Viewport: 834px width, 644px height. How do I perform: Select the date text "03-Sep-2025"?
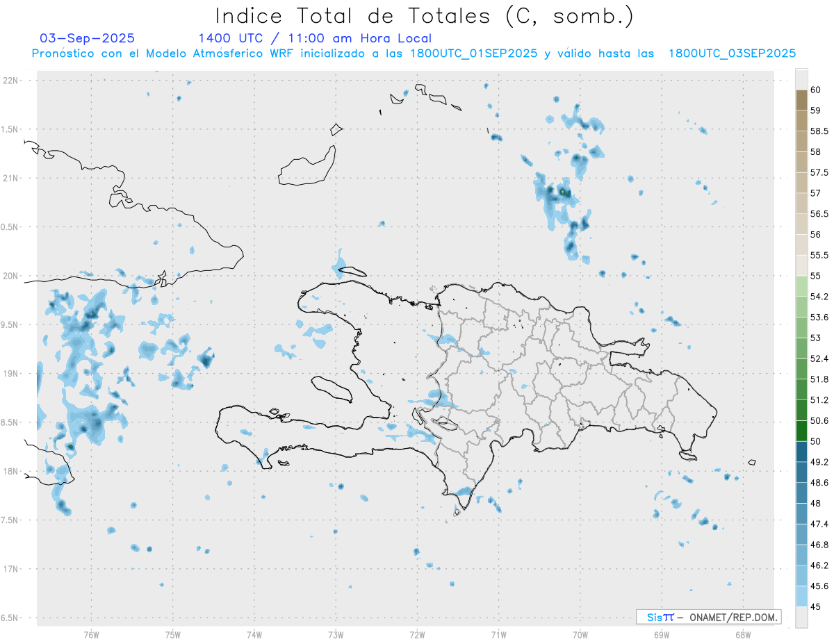(x=88, y=38)
